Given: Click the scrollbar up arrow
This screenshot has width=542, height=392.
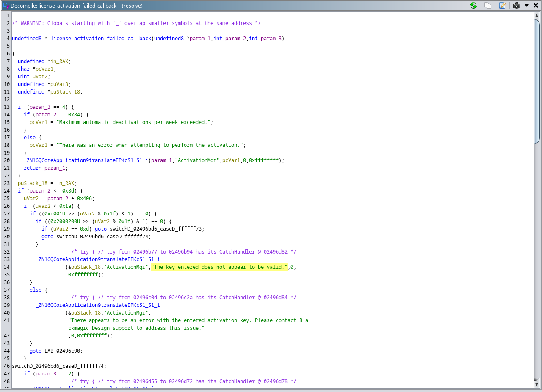Looking at the screenshot, I should coord(537,15).
